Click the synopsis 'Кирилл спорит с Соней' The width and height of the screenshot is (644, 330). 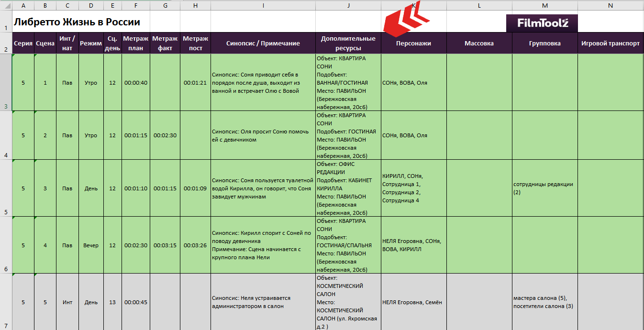tap(263, 245)
